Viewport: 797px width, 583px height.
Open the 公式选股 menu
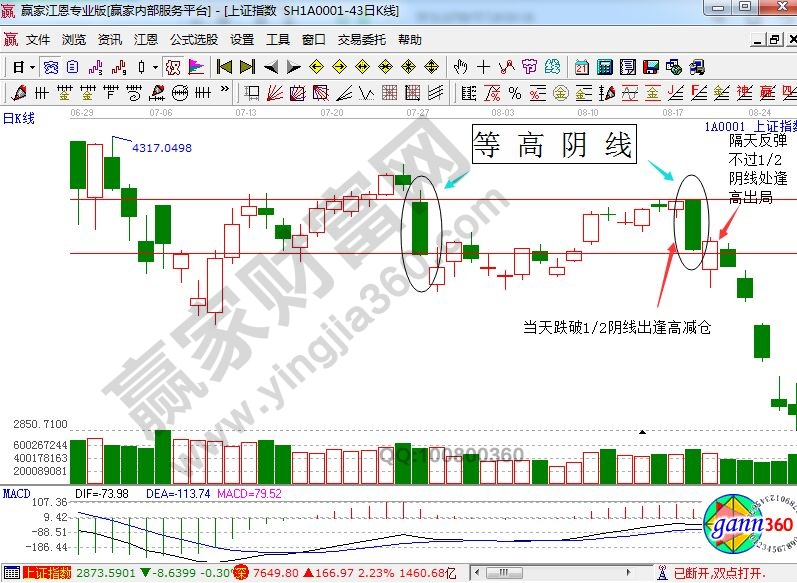coord(193,40)
